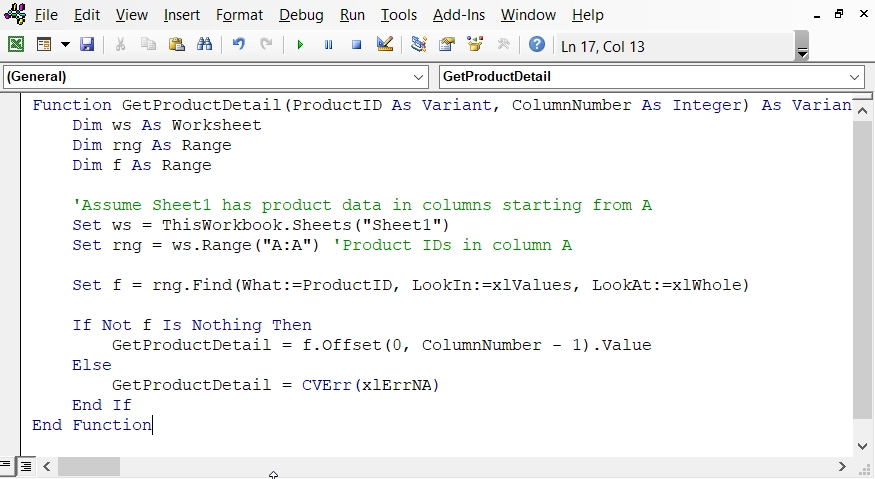
Task: Switch to Full Module View toggle
Action: coord(26,467)
